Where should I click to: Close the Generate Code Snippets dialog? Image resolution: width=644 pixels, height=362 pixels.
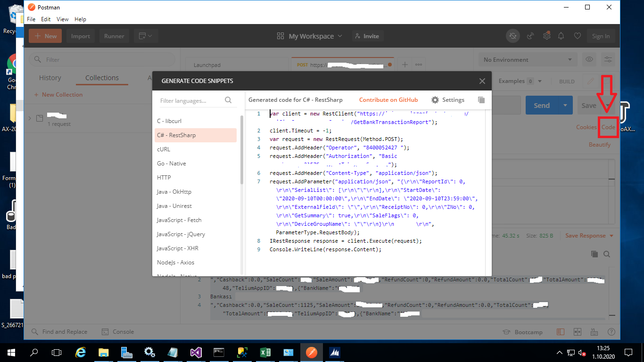pos(482,81)
